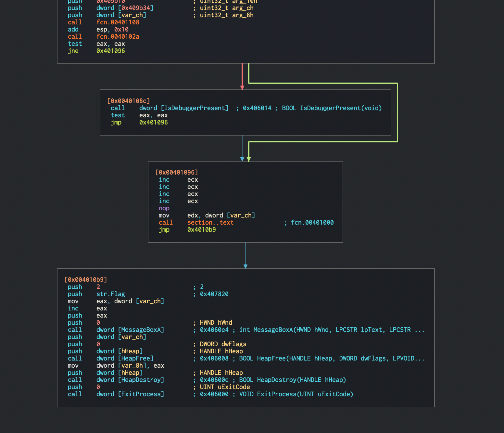Follow the jmp 0x401096 target address
This screenshot has width=504, height=433.
(153, 123)
